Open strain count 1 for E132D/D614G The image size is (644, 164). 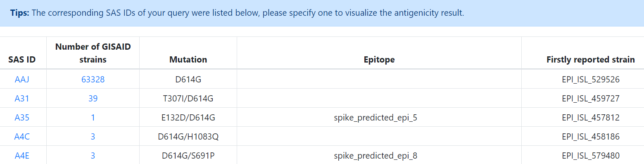click(93, 118)
